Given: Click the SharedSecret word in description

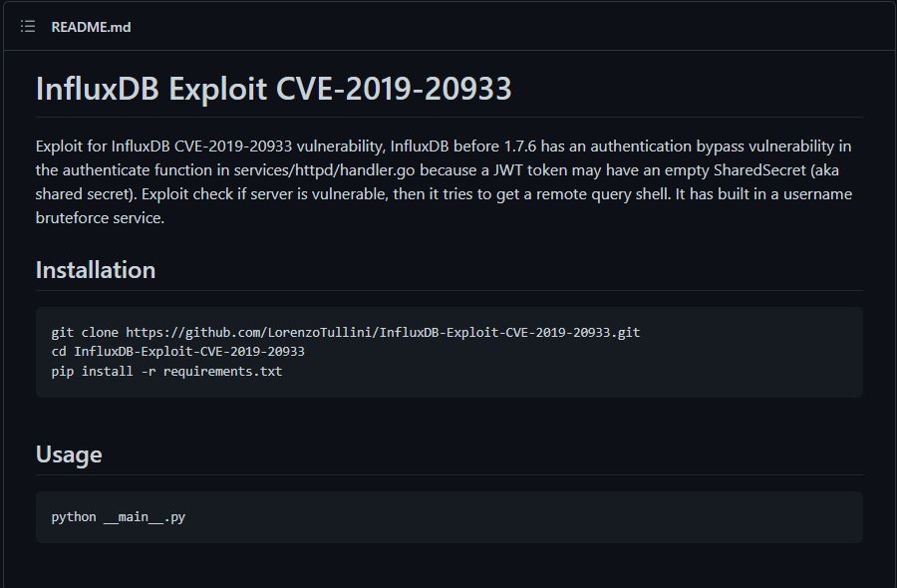Looking at the screenshot, I should tap(759, 170).
